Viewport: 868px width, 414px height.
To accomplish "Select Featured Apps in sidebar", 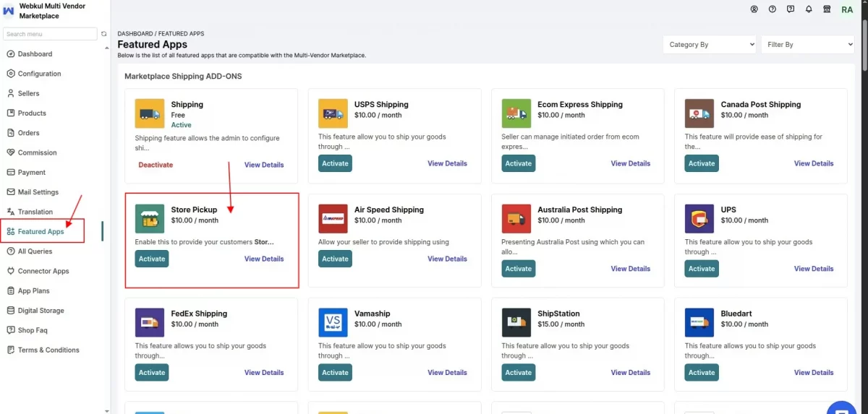I will pyautogui.click(x=41, y=231).
